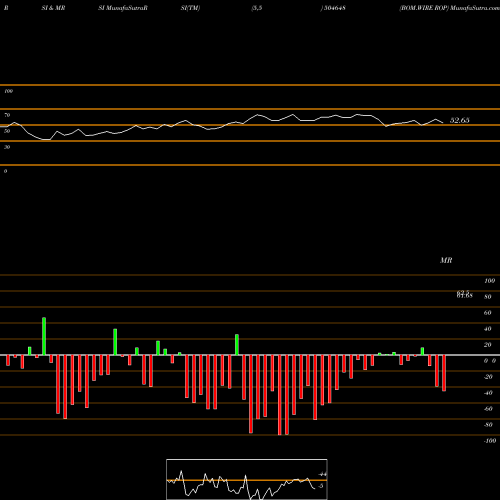Click the histogram axis label -20

pos(488,377)
